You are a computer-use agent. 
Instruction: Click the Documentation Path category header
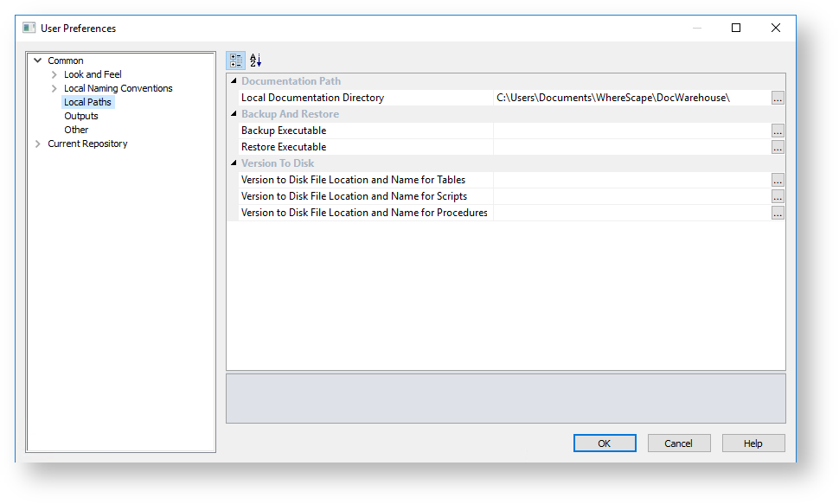pos(291,81)
